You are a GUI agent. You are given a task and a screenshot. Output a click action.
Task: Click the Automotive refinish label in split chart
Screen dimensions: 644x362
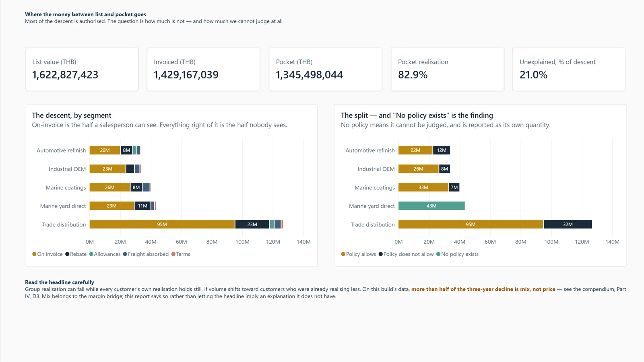[x=370, y=150]
